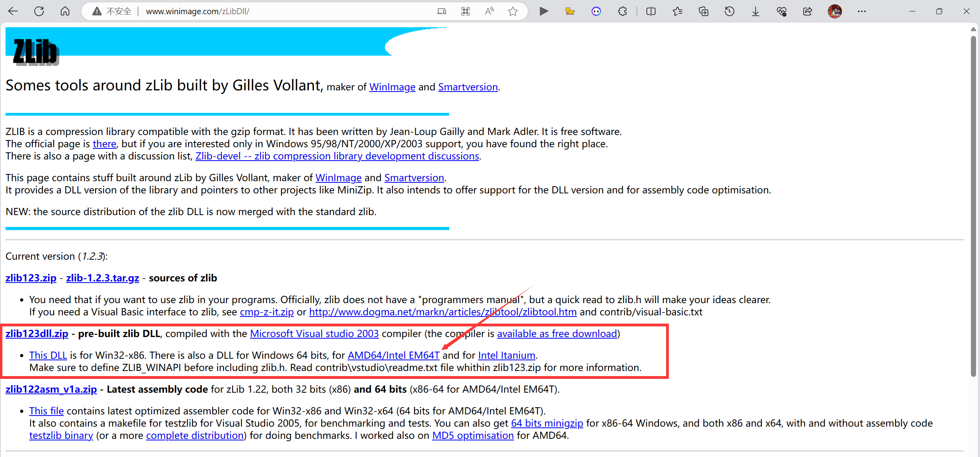This screenshot has height=457, width=980.
Task: Toggle split screen view
Action: coord(651,11)
